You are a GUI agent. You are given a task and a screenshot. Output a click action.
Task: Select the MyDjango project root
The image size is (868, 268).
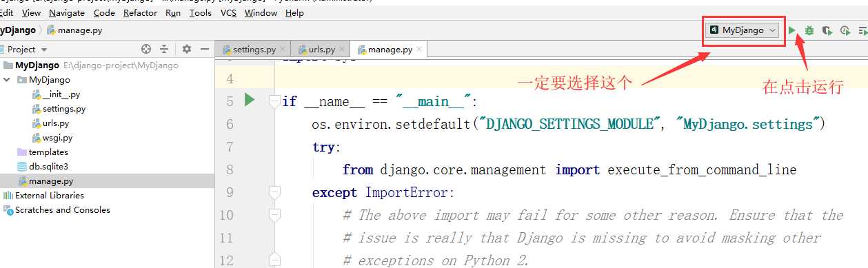click(x=37, y=65)
